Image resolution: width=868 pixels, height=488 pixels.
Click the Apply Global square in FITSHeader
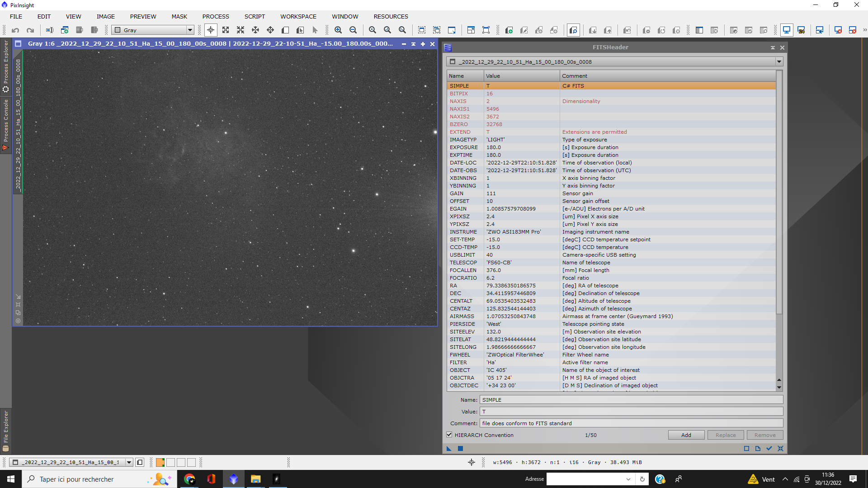tap(460, 449)
